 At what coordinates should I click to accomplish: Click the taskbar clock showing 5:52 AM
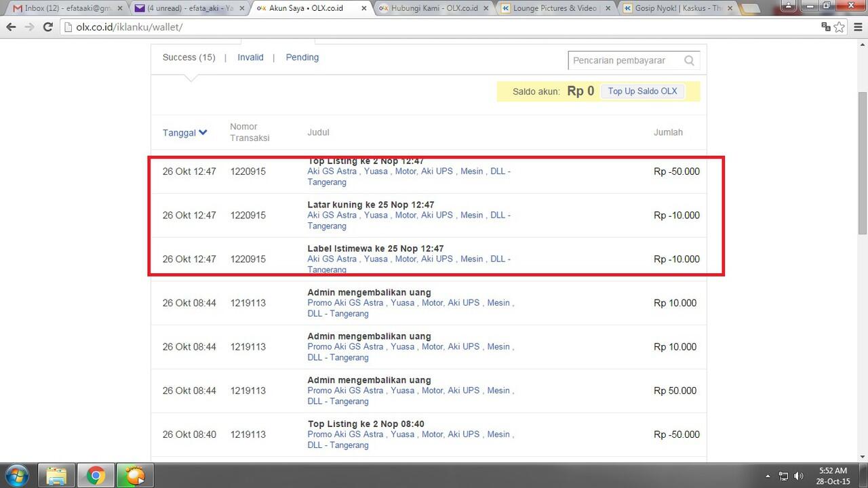(832, 476)
